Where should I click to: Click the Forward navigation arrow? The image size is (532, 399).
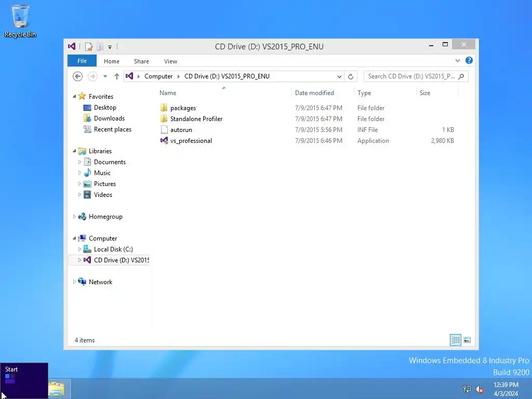pyautogui.click(x=92, y=76)
